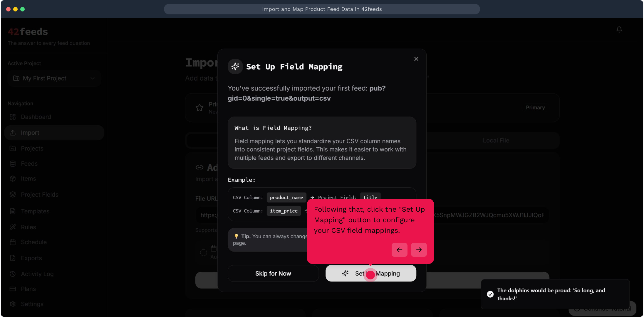Screen dimensions: 644x317
Task: Click the Rules magic wand icon
Action: [13, 227]
